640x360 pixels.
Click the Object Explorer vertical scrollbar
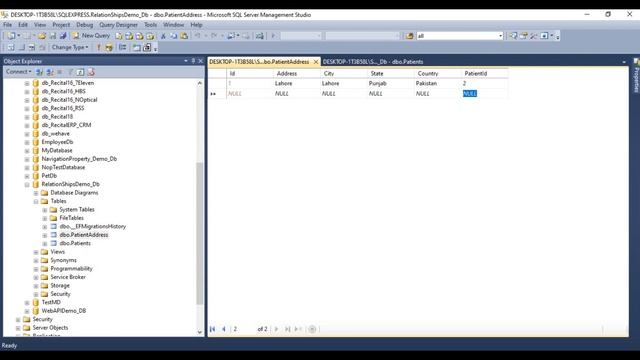tap(200, 233)
